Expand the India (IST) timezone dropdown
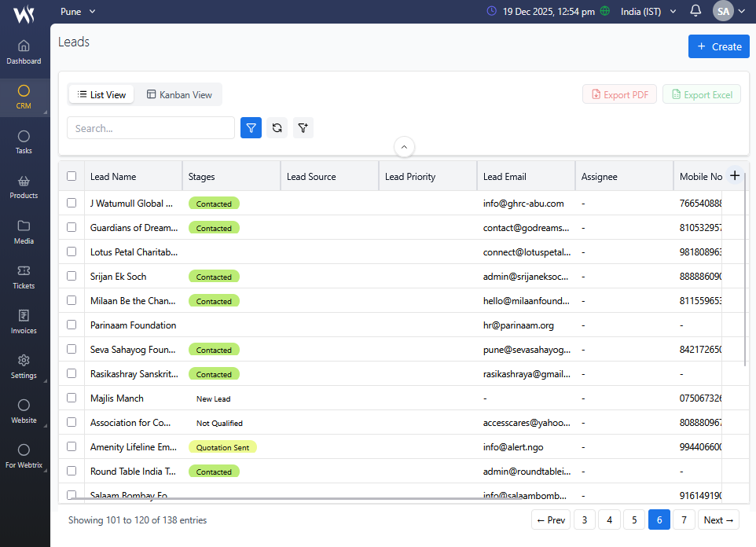This screenshot has width=756, height=547. (648, 12)
